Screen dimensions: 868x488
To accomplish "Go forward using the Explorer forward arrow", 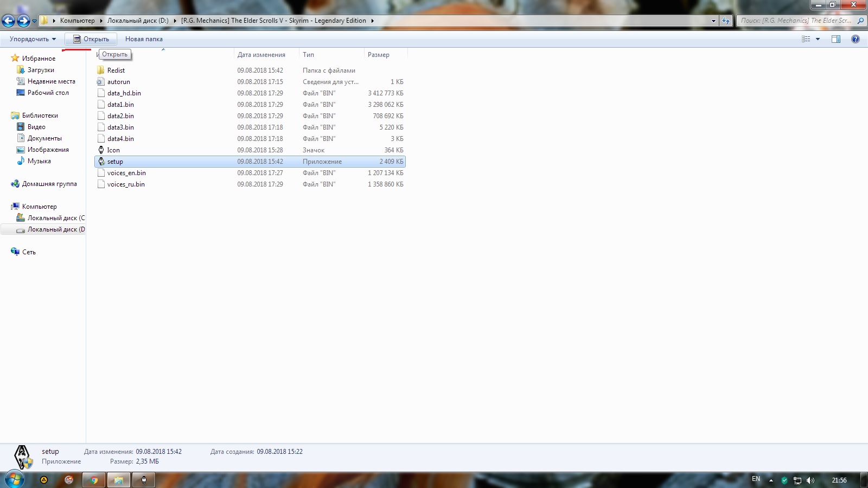I will (23, 21).
